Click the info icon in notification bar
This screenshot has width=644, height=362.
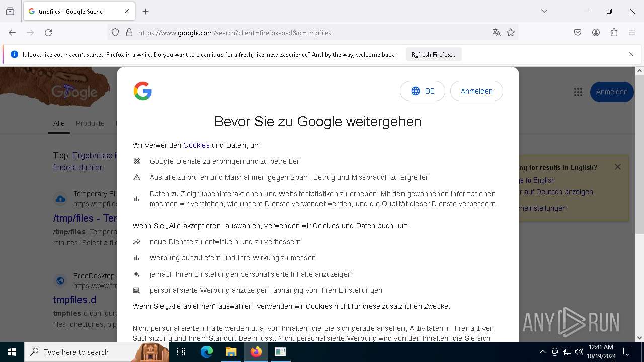(14, 54)
